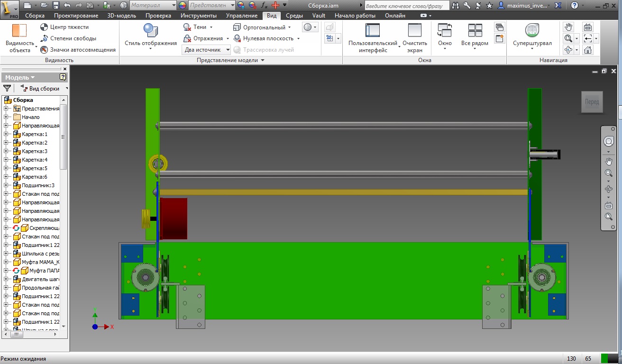This screenshot has width=622, height=364.
Task: Click the Степени свободы icon
Action: click(x=44, y=38)
